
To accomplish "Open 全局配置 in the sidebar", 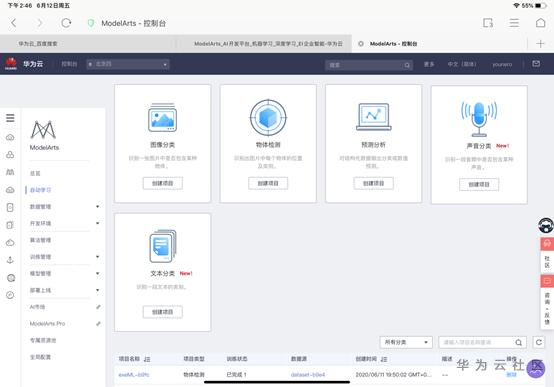I will [x=40, y=357].
